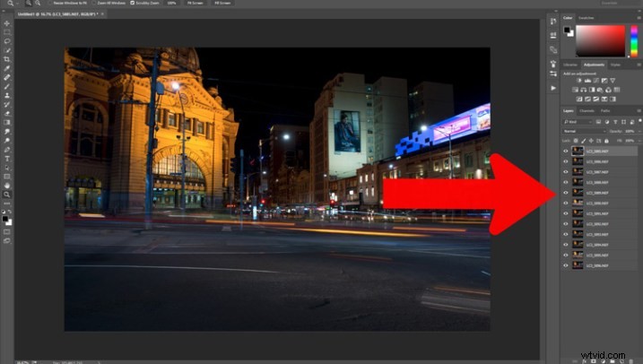This screenshot has width=643, height=364.
Task: Uncheck Scrubby Zoom checkbox
Action: click(x=133, y=3)
